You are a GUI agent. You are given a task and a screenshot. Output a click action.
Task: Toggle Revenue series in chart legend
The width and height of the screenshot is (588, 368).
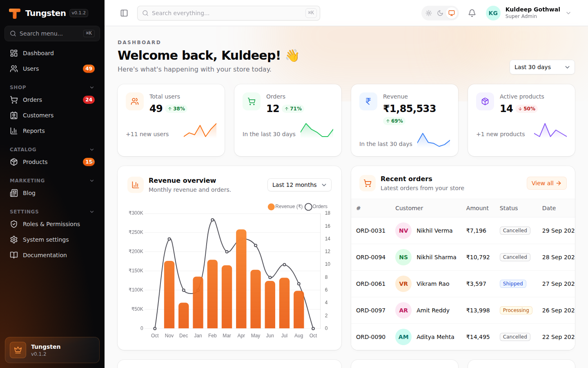click(285, 206)
